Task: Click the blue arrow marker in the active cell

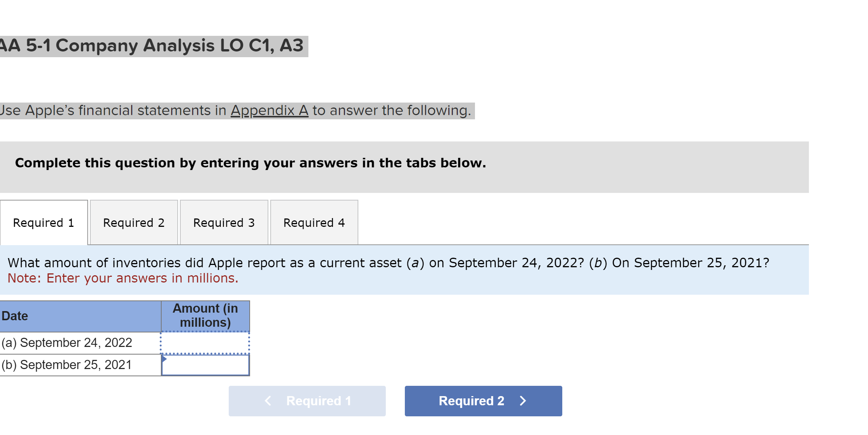Action: click(165, 359)
